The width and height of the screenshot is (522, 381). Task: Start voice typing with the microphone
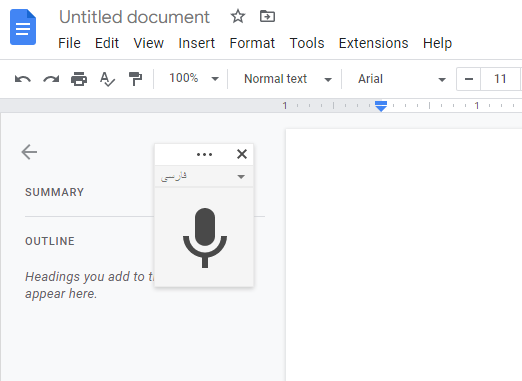(205, 238)
